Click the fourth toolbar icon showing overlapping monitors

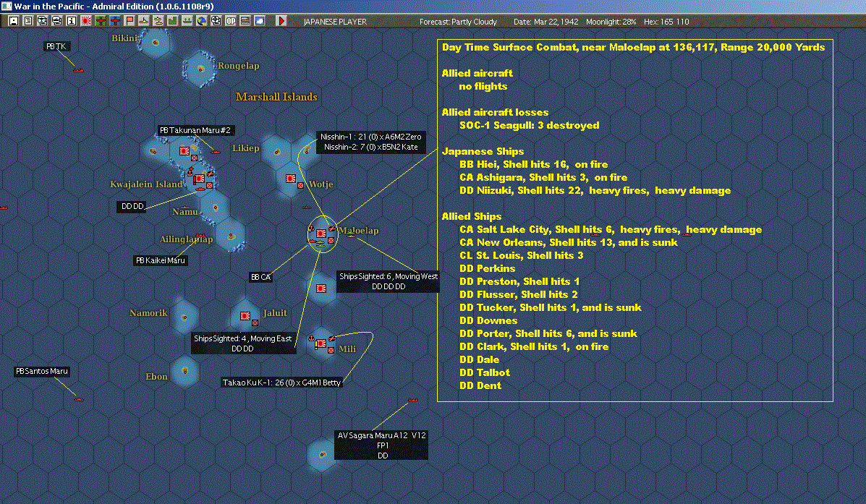[57, 21]
